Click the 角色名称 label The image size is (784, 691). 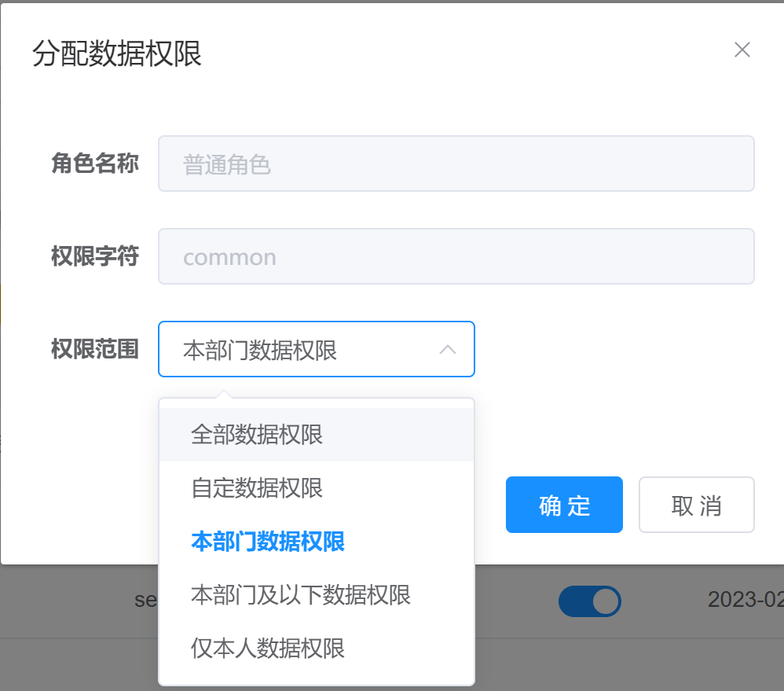coord(95,164)
